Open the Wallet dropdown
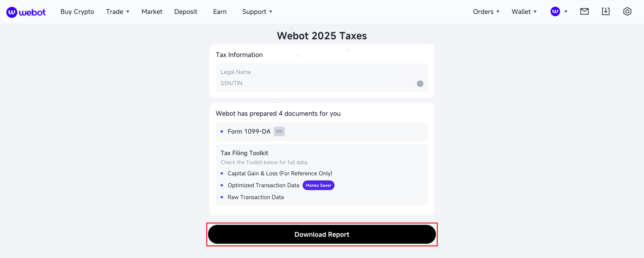644x258 pixels. [x=524, y=12]
